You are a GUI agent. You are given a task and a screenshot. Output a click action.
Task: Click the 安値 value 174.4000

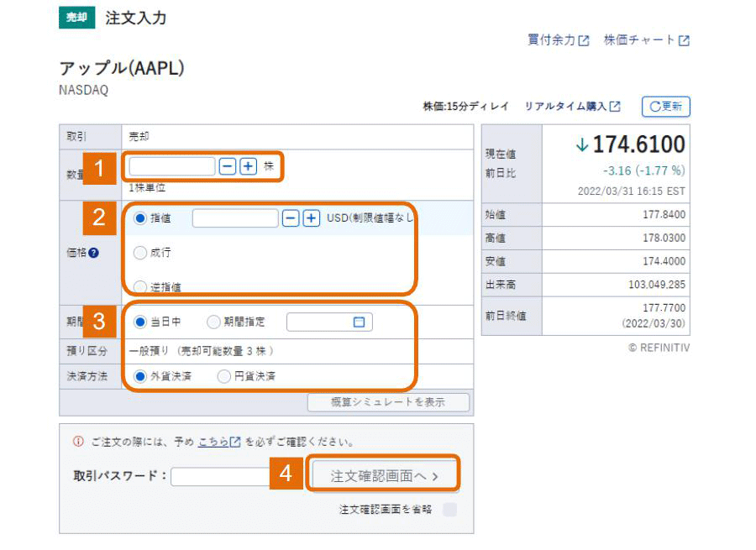click(664, 261)
